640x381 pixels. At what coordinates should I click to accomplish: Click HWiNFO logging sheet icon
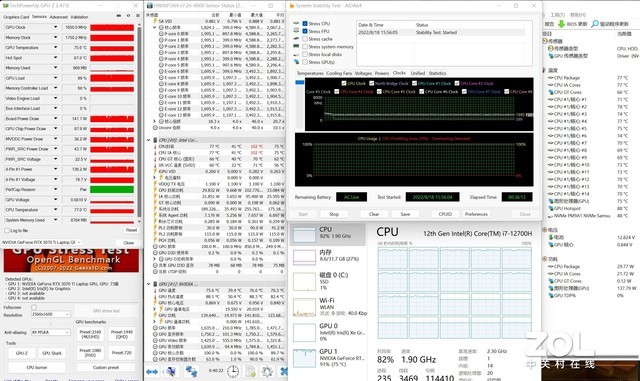point(250,372)
